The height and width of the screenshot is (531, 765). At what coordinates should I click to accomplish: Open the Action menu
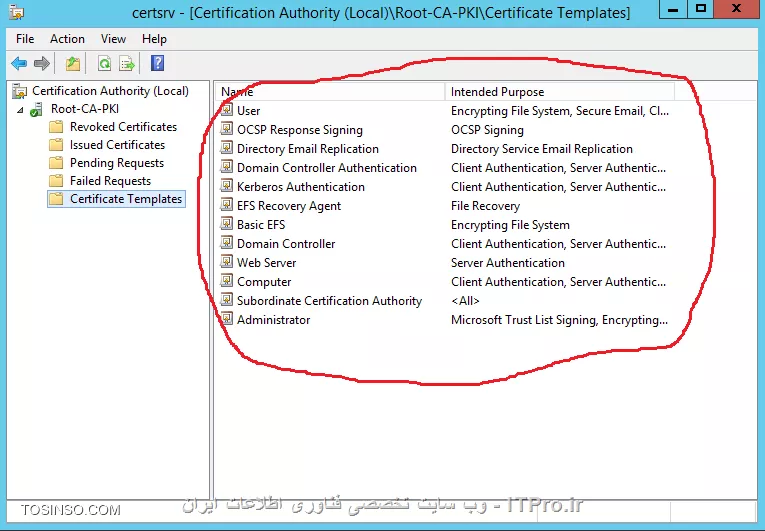point(67,39)
